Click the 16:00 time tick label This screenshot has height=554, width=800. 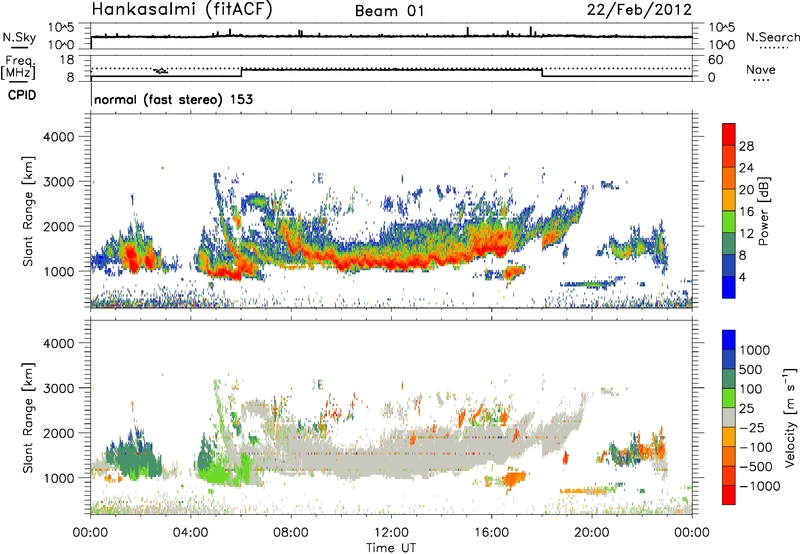tap(491, 533)
